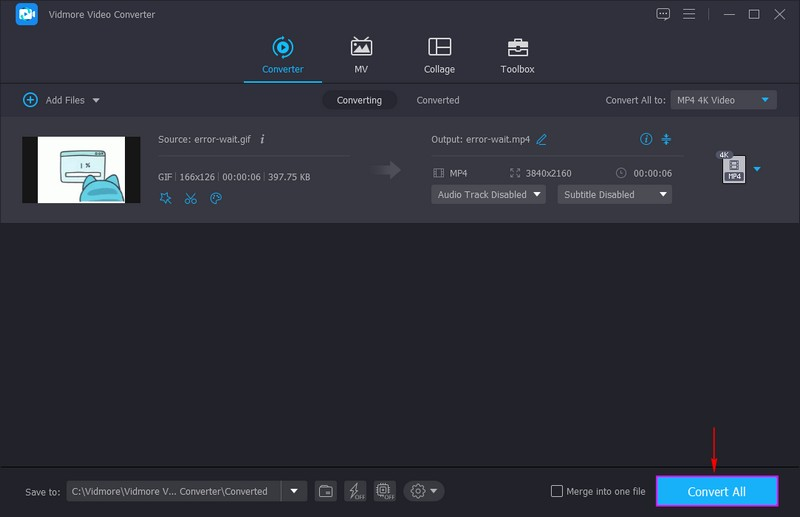Click the Convert All button
Image resolution: width=800 pixels, height=517 pixels.
pos(716,492)
